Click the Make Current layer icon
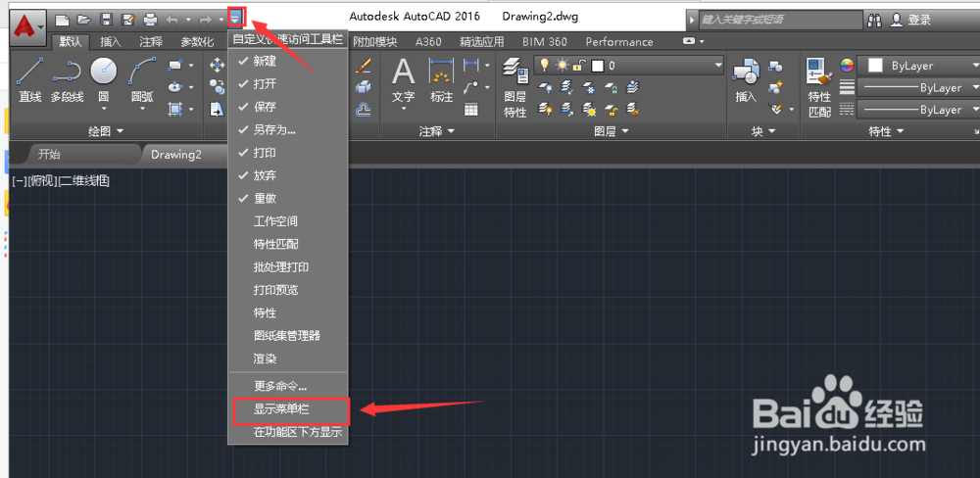980x478 pixels. click(x=632, y=87)
